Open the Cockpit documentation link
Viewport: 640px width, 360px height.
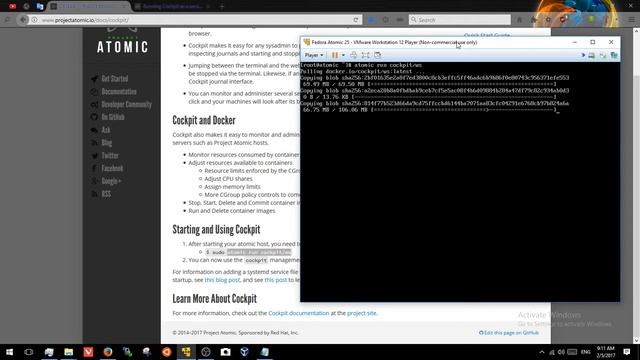tap(298, 313)
